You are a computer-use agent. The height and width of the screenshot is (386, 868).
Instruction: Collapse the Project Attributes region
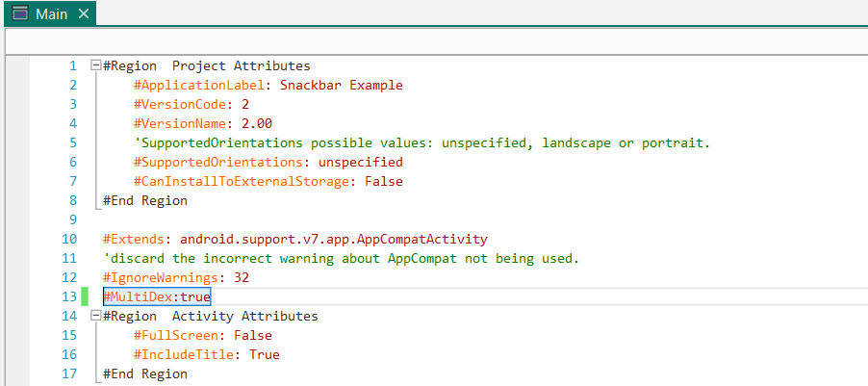95,66
